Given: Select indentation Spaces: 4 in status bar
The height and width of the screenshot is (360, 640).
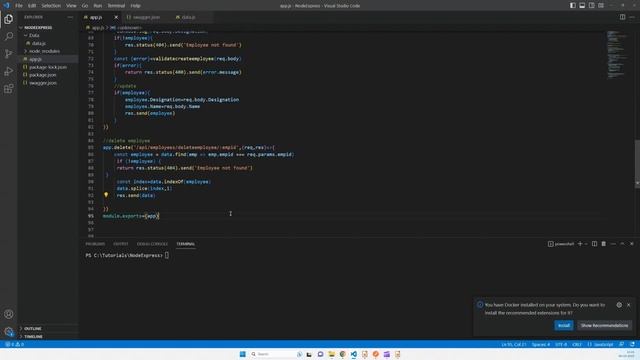Looking at the screenshot, I should [540, 344].
